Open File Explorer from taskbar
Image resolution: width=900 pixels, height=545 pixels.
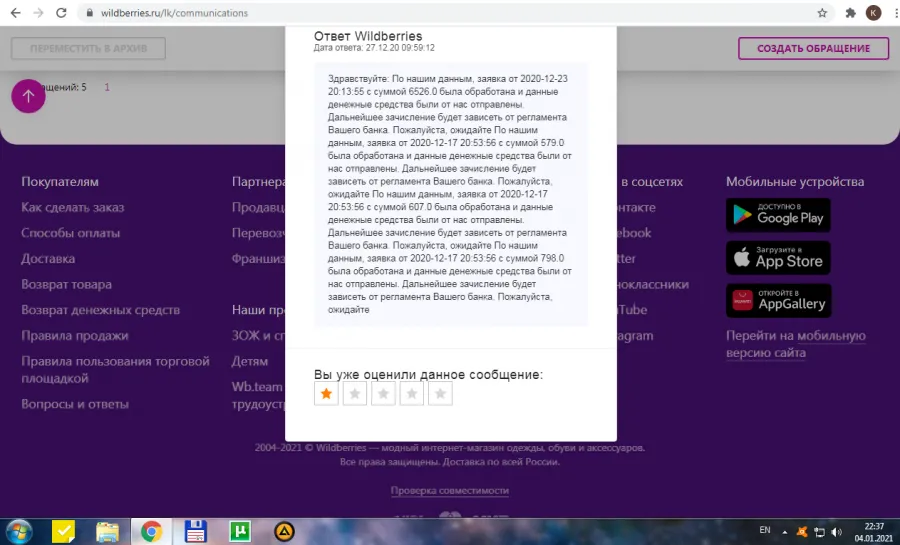coord(107,532)
